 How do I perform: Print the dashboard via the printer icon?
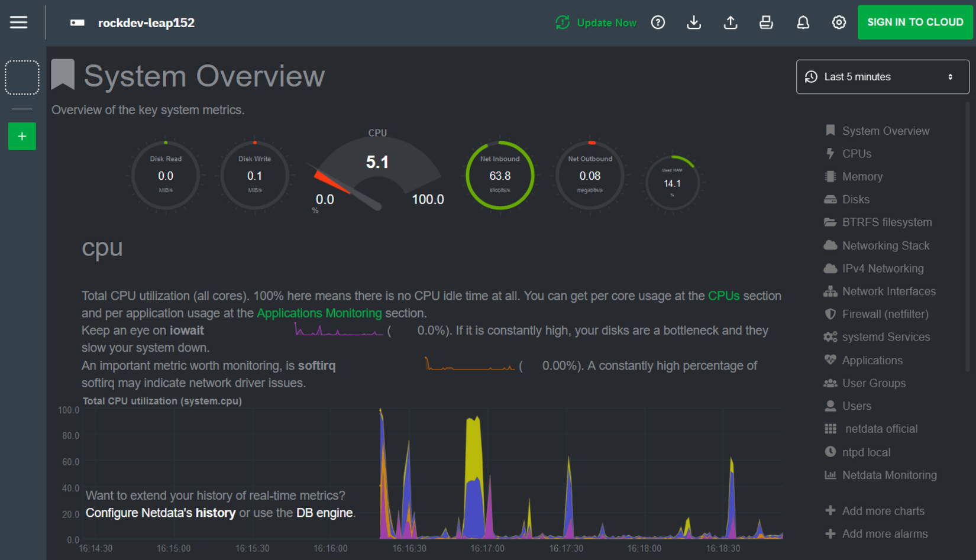pyautogui.click(x=766, y=22)
